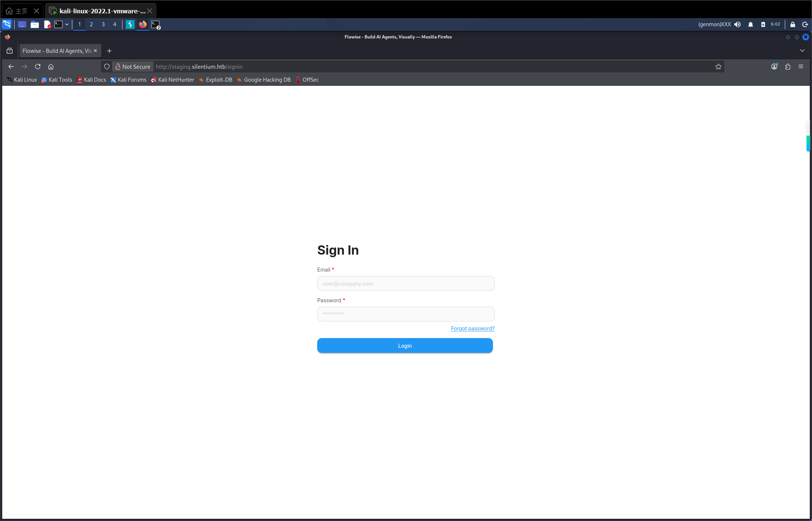Go back using the browser back arrow
812x521 pixels.
coord(11,67)
